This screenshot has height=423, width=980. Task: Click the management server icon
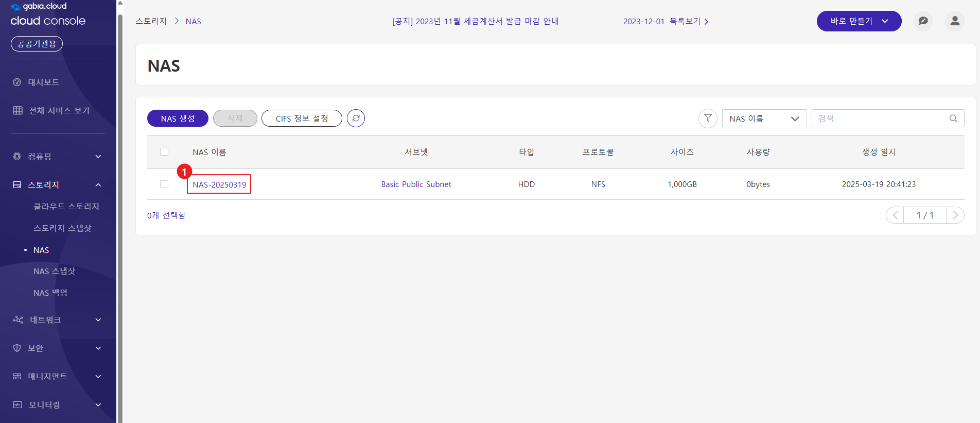click(x=17, y=376)
